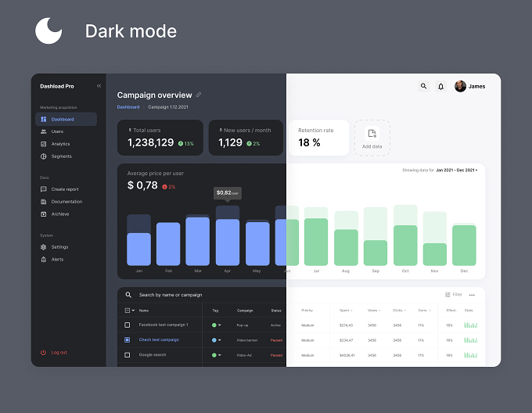This screenshot has width=532, height=413.
Task: Click the link icon next to Campaign overview
Action: click(x=199, y=95)
